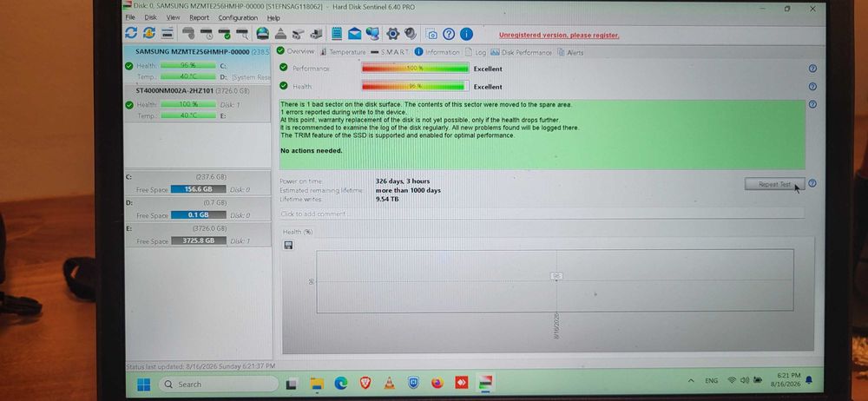Click help icon beside the green status text
868x401 pixels.
(812, 104)
